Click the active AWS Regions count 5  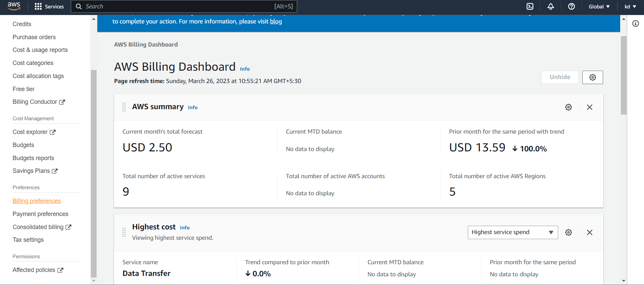pos(452,192)
